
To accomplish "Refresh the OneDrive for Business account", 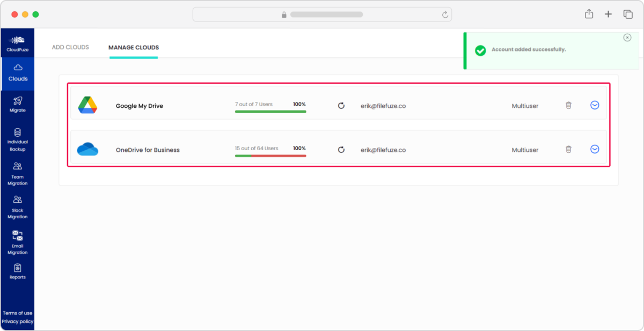I will pos(341,150).
